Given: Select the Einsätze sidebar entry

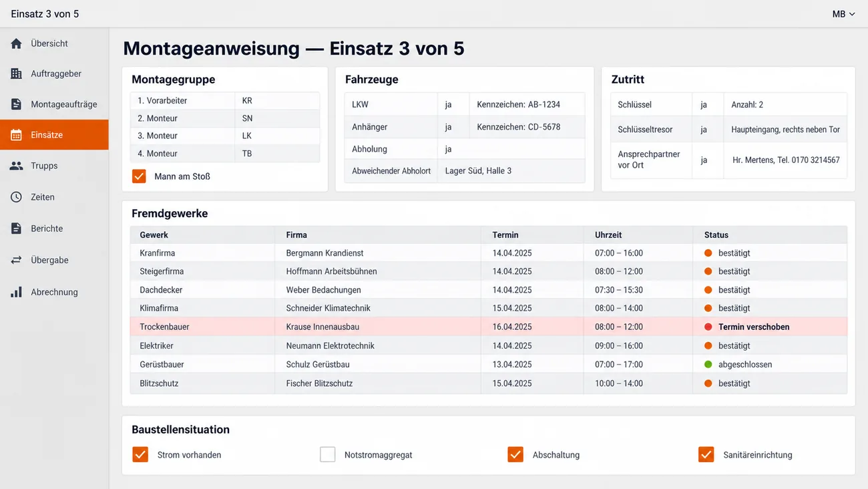Looking at the screenshot, I should coord(54,135).
